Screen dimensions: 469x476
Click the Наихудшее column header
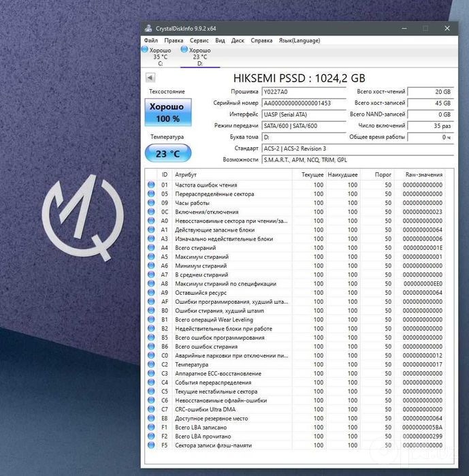[342, 174]
